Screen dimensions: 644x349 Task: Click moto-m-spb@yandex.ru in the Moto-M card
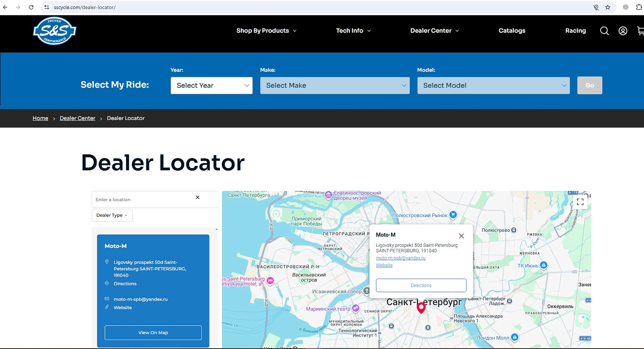141,299
